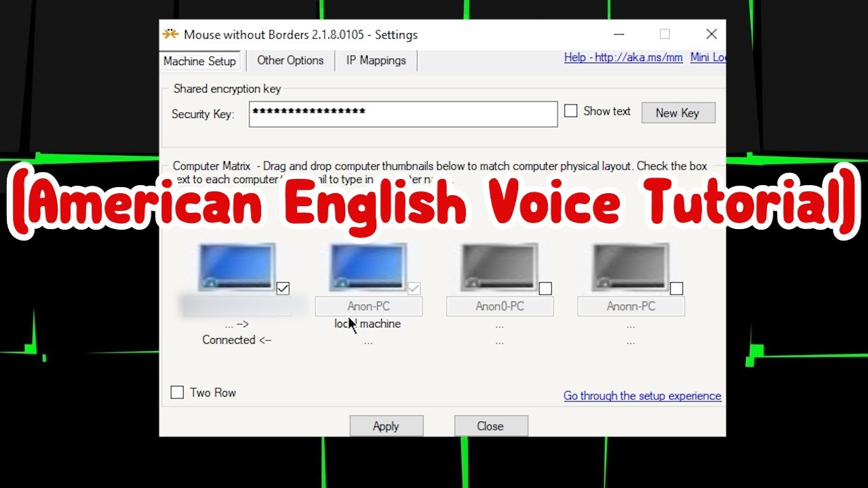Open the IP Mappings tab

coord(376,60)
